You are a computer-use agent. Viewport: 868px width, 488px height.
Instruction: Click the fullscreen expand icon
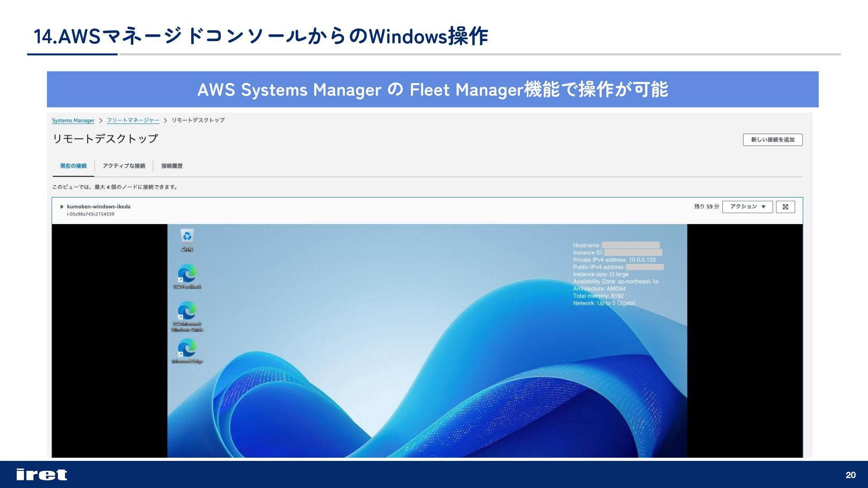point(785,207)
